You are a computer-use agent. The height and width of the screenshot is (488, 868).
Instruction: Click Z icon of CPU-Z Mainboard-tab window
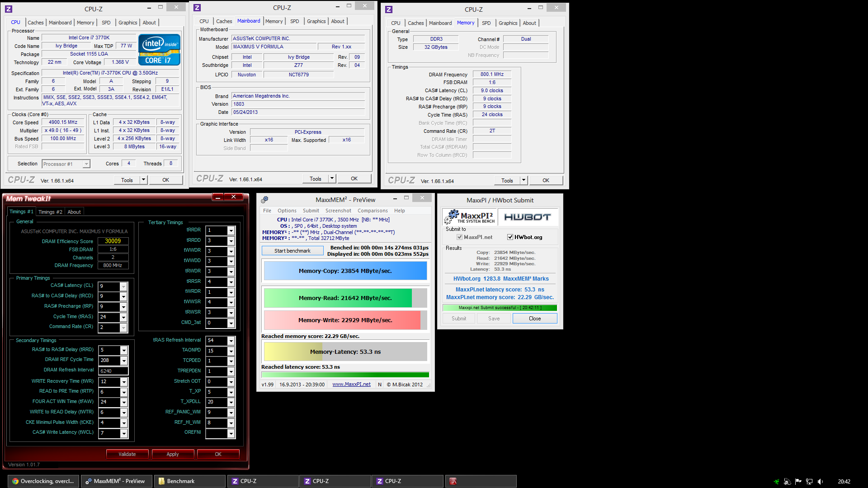197,8
